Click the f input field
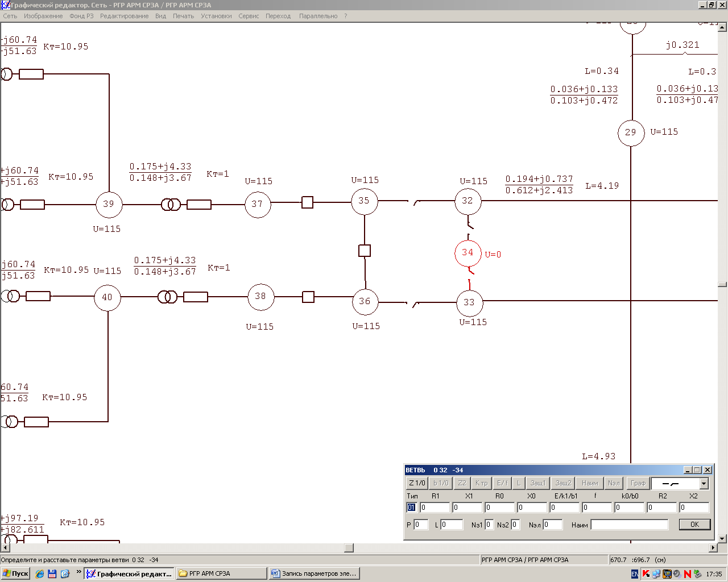Viewport: 728px width, 582px height. [x=597, y=508]
